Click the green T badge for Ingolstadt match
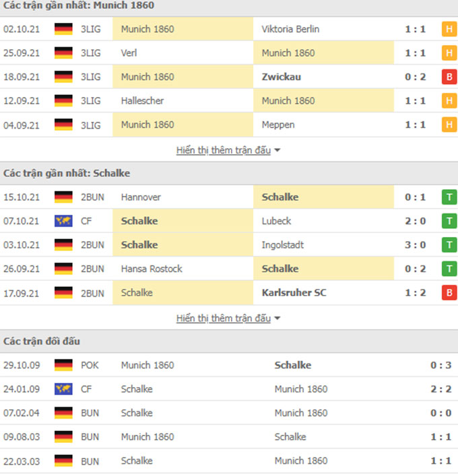Viewport: 458px width, 476px height. (x=449, y=245)
